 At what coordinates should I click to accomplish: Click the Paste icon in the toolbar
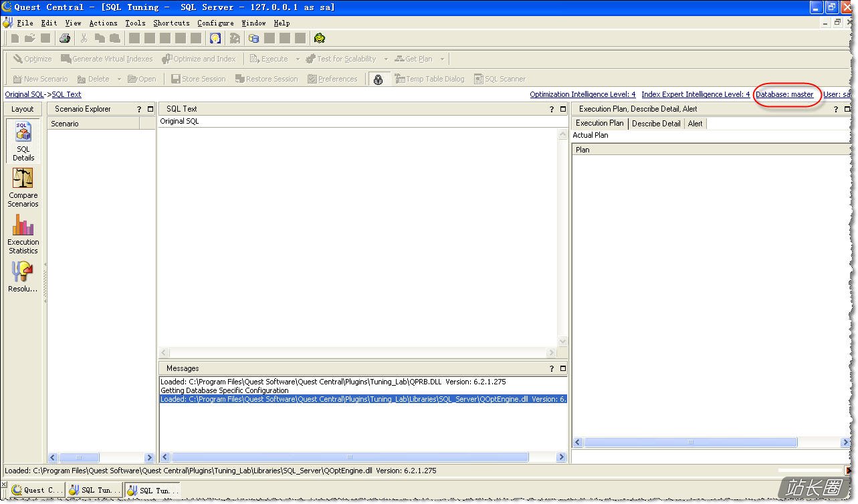click(115, 39)
